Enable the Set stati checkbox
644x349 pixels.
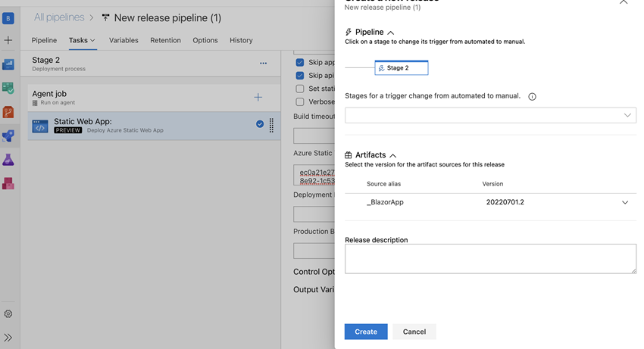[x=300, y=89]
